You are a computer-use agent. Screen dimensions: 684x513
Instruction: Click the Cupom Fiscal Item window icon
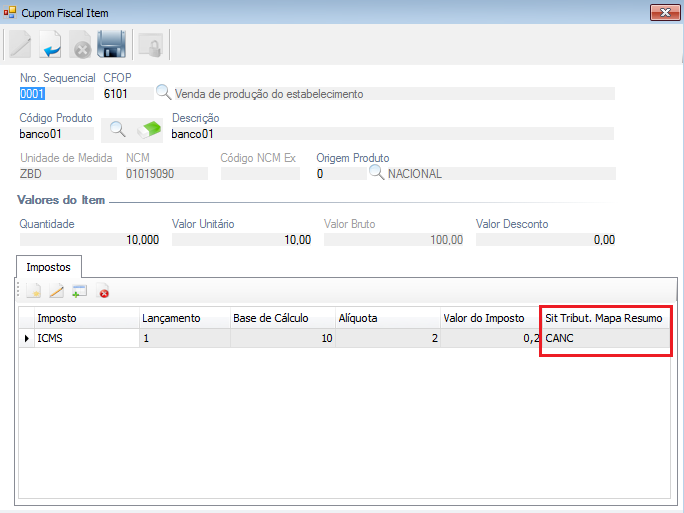point(10,13)
